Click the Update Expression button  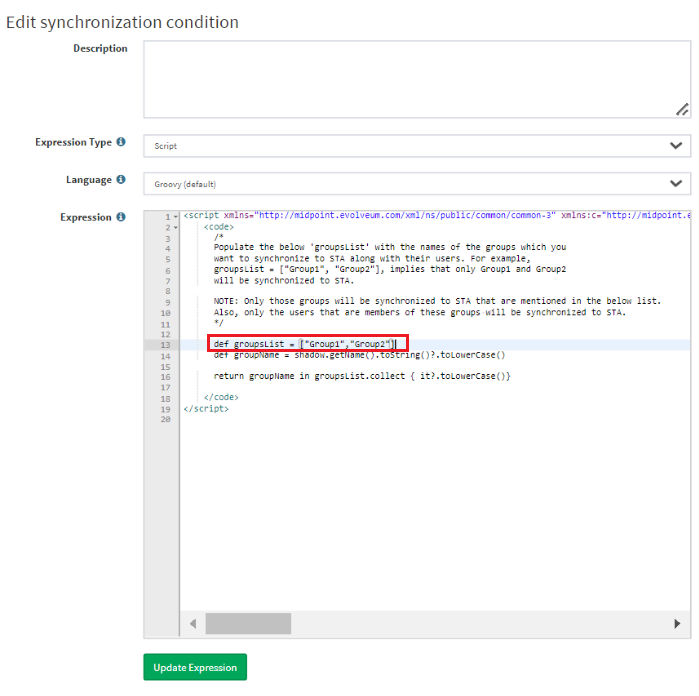pyautogui.click(x=195, y=667)
